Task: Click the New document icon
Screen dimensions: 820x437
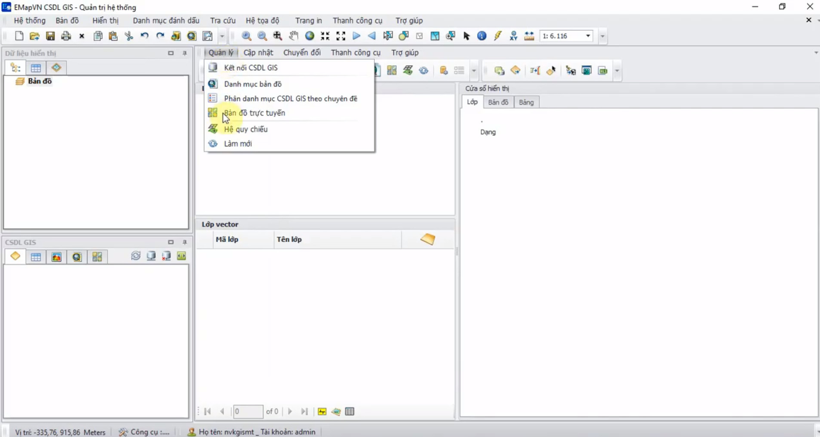Action: [19, 36]
